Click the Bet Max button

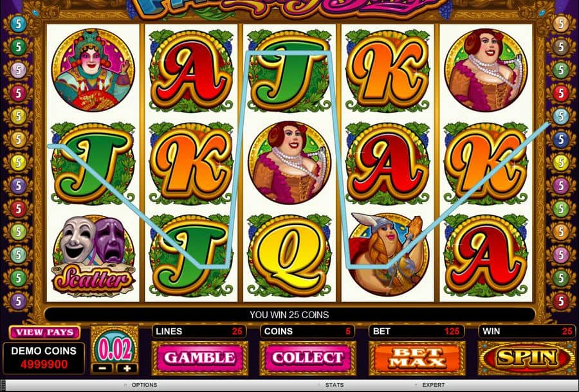pyautogui.click(x=417, y=357)
